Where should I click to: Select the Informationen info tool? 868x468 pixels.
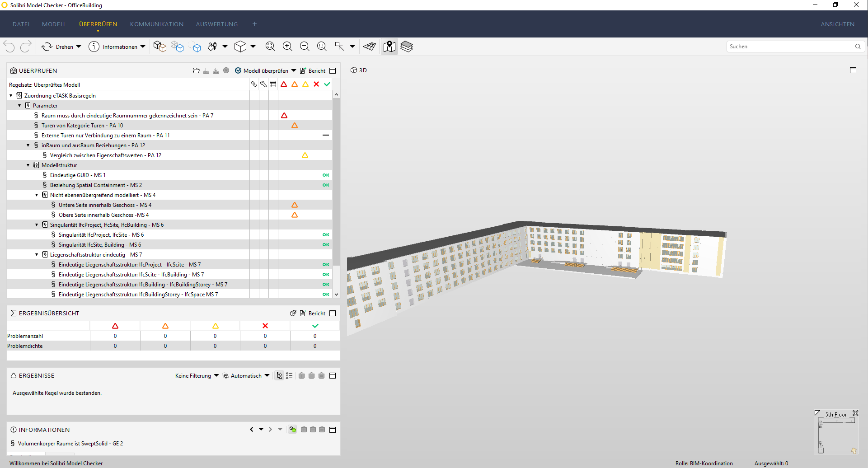[113, 47]
